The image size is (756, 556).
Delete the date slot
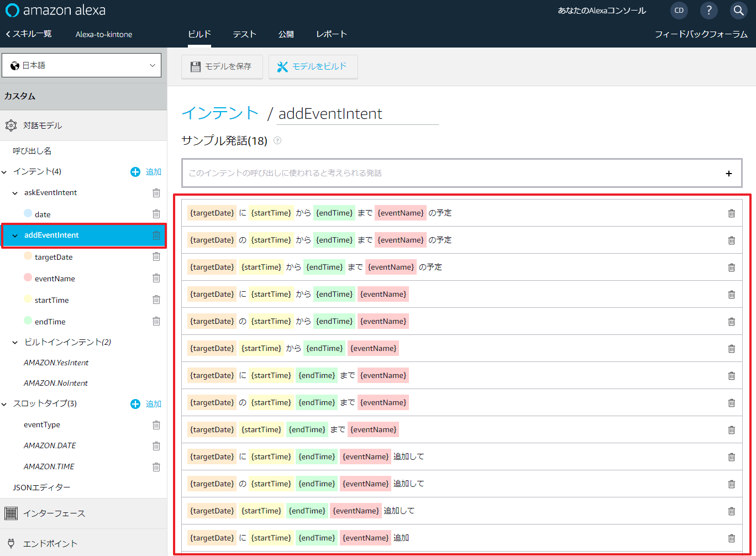156,214
